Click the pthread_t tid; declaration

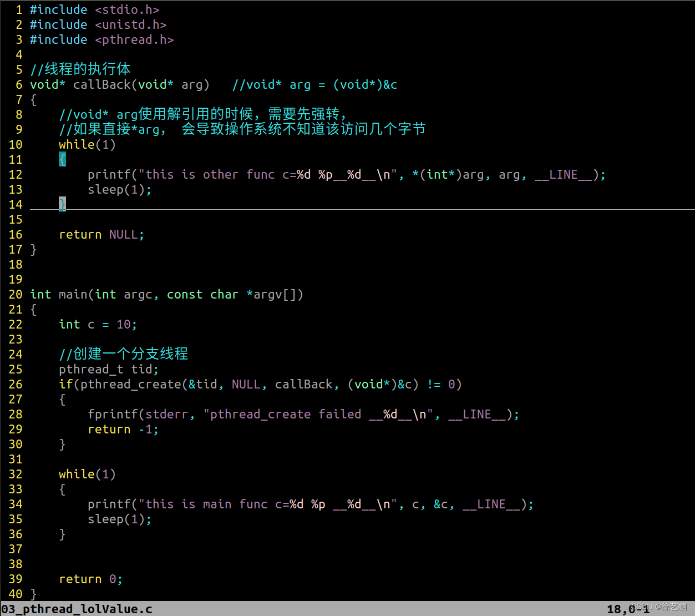tap(109, 370)
